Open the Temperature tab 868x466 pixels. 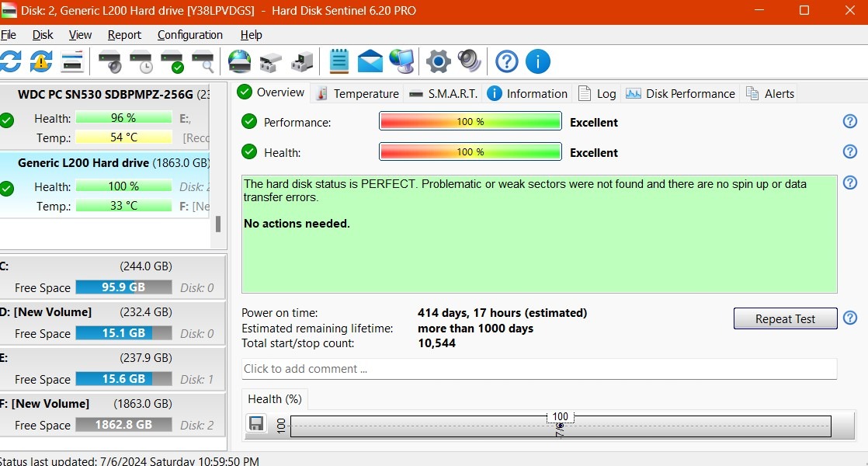357,93
